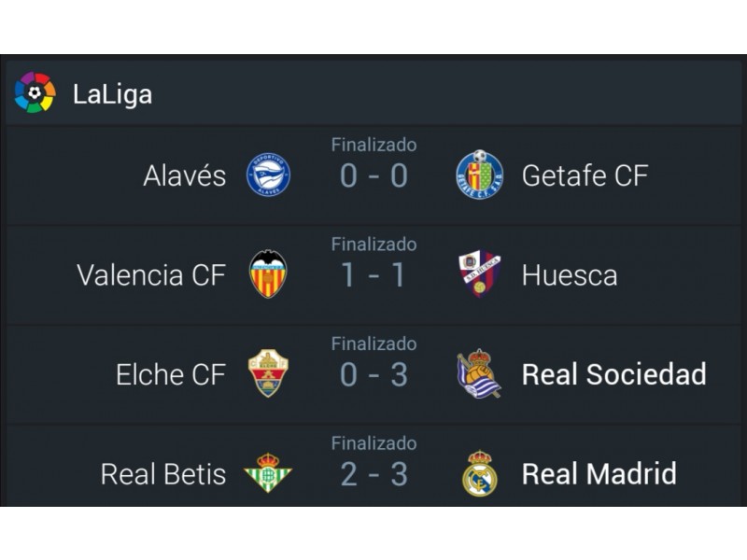Click the Valencia CF bat crest
The image size is (747, 560).
coord(268,273)
